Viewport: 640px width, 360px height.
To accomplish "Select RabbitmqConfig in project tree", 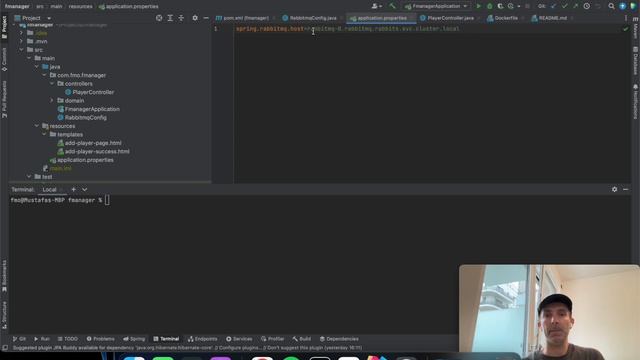I will (82, 118).
